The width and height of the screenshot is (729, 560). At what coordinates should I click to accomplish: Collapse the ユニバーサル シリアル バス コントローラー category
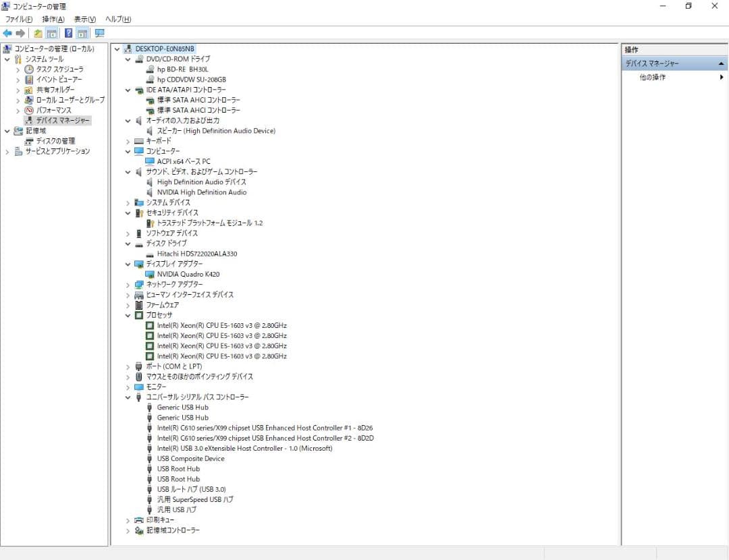[128, 397]
